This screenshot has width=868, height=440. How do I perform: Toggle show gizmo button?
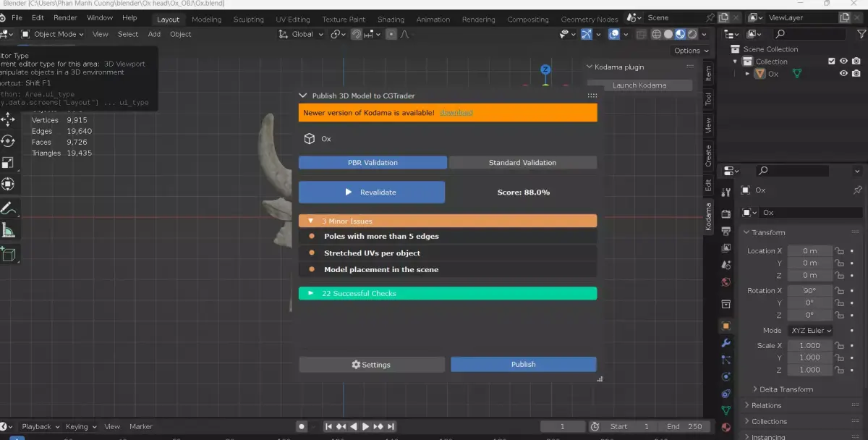pos(587,34)
